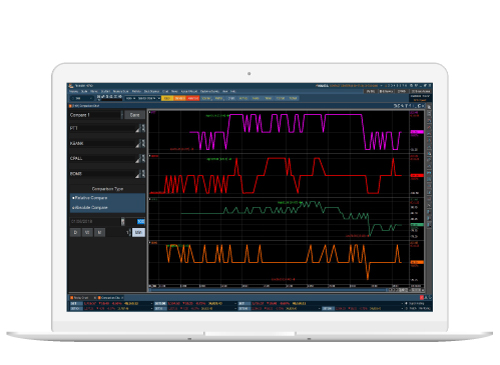The image size is (500, 365).
Task: Click the CPALL row chart-style icon
Action: 138,159
